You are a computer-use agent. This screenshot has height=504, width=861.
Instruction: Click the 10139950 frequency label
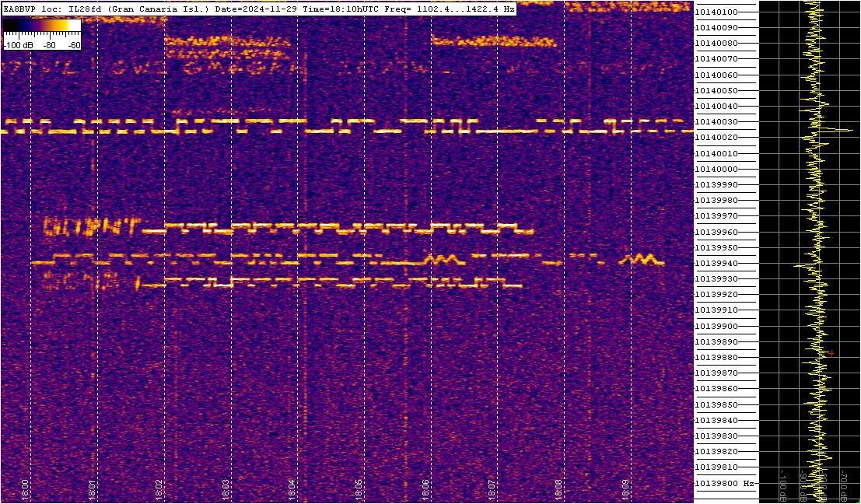coord(716,247)
